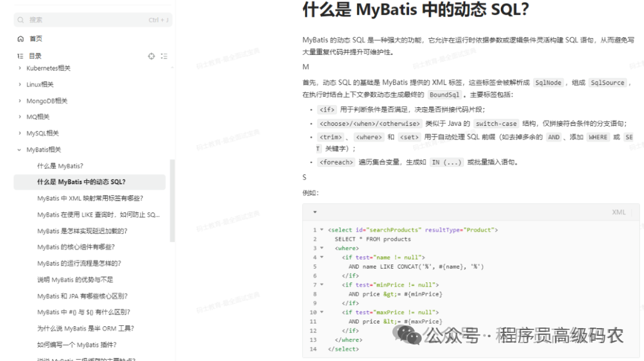Expand the MongoDB相关 category

click(19, 101)
